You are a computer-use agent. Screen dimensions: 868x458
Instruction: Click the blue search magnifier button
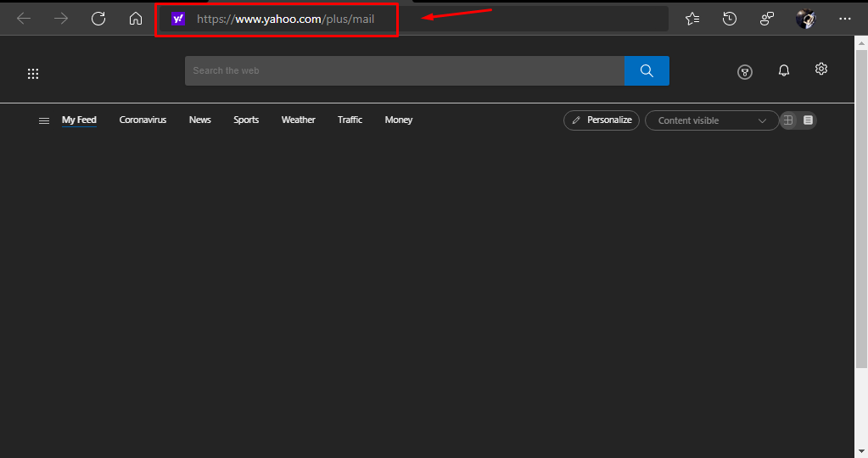(647, 70)
